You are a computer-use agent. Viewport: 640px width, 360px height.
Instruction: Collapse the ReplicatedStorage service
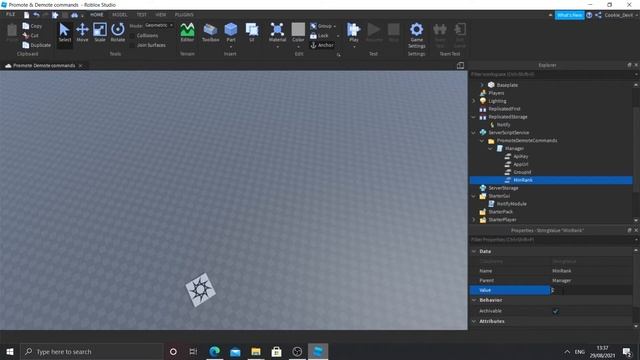click(474, 117)
